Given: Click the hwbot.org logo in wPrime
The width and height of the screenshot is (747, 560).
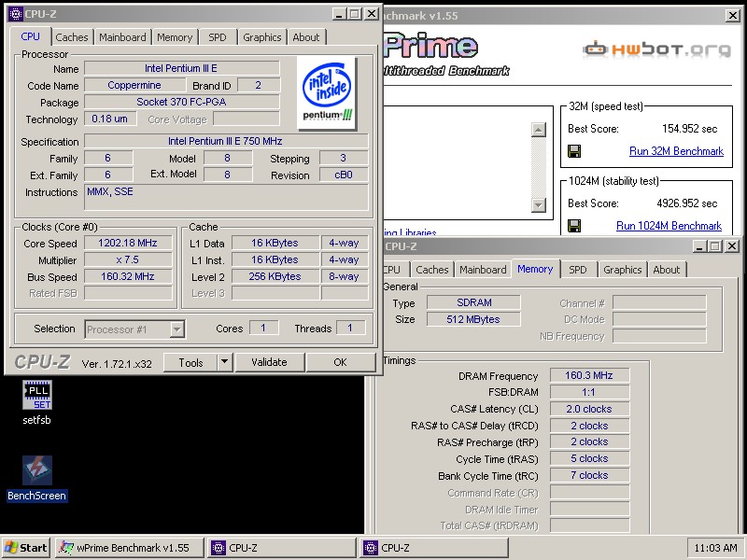Looking at the screenshot, I should [656, 49].
